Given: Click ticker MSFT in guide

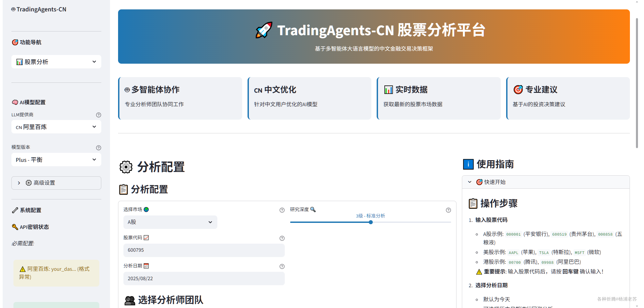Looking at the screenshot, I should pos(579,253).
